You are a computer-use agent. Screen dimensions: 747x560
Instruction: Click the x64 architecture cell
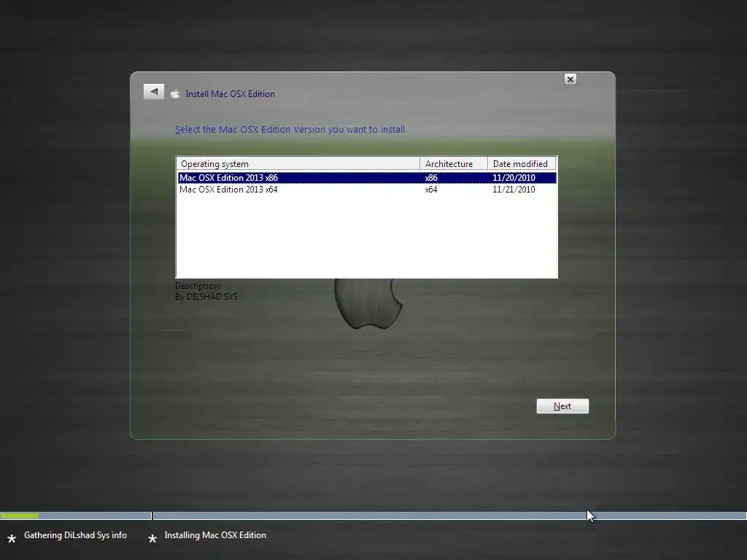click(x=431, y=190)
